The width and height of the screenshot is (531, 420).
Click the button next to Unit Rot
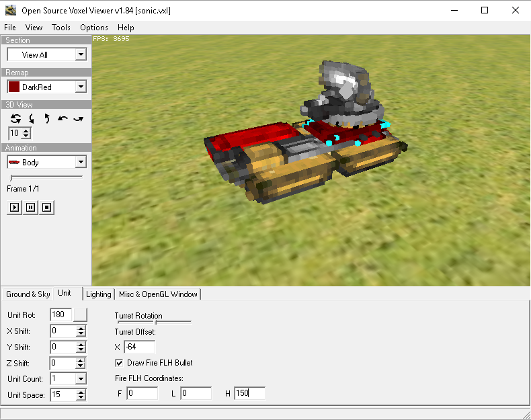(80, 314)
